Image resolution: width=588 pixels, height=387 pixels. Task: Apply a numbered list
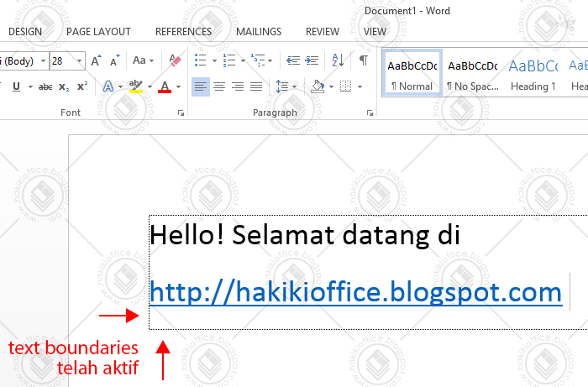click(229, 60)
